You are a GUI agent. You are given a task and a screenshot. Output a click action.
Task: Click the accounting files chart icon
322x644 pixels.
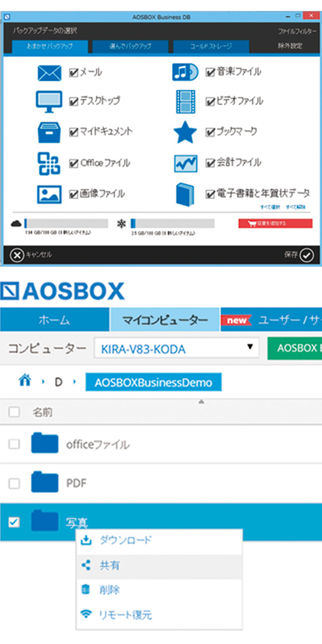pyautogui.click(x=185, y=163)
